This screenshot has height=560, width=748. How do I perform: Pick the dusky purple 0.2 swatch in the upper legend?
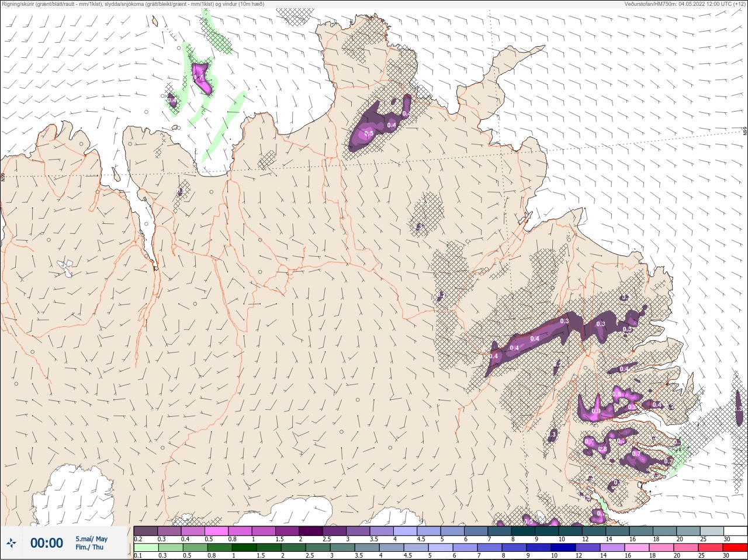[146, 531]
